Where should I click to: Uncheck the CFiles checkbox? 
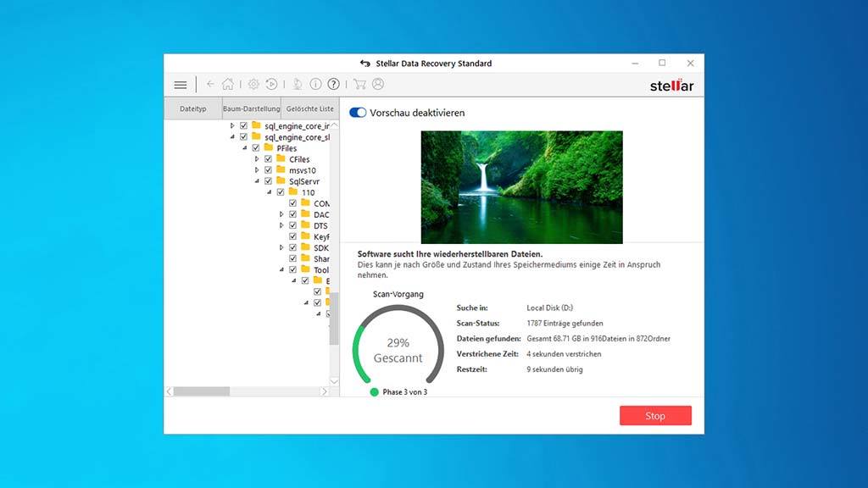pyautogui.click(x=268, y=158)
